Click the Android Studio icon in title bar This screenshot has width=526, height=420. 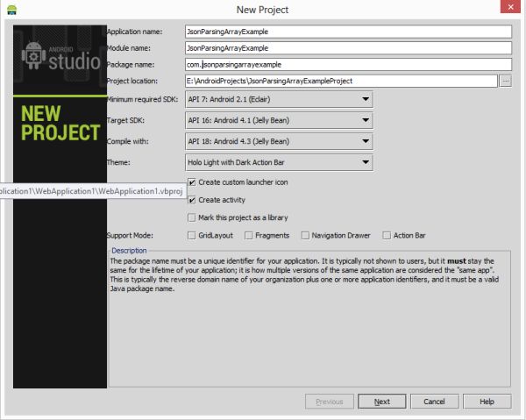point(11,10)
